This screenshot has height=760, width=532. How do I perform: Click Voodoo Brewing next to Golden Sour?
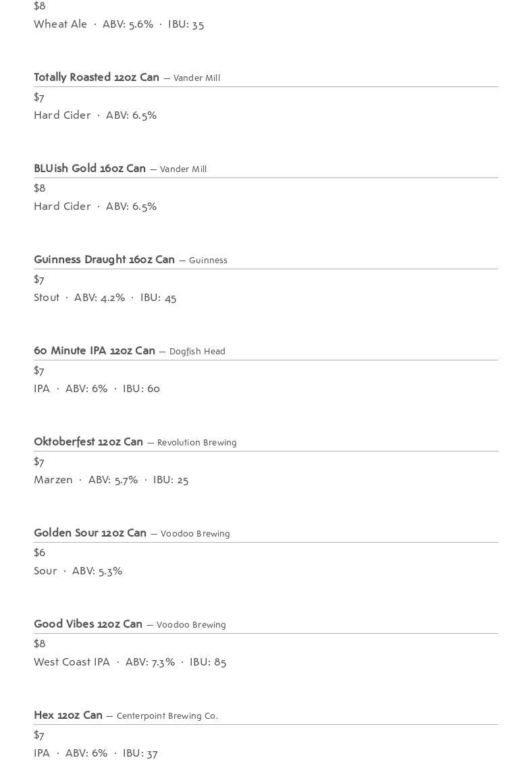click(x=195, y=534)
